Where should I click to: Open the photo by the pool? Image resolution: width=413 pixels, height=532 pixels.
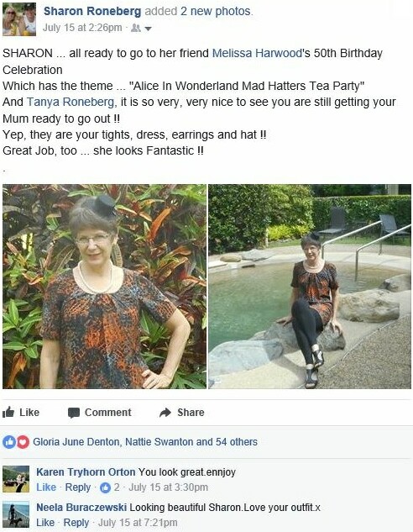tap(310, 287)
